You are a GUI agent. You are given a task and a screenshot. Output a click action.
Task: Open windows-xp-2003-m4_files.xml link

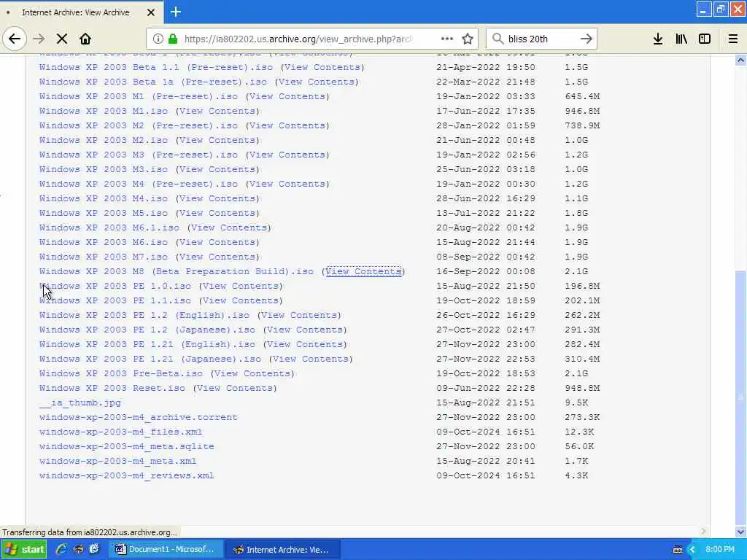(120, 432)
